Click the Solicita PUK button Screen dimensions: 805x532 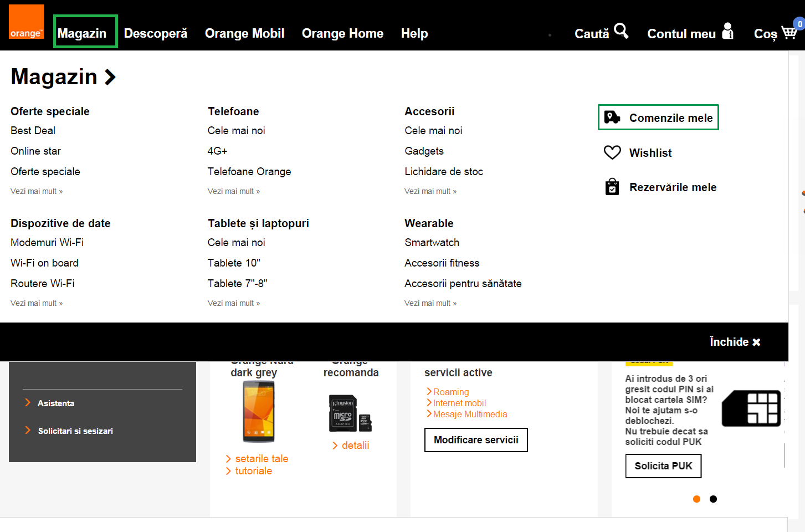point(663,466)
